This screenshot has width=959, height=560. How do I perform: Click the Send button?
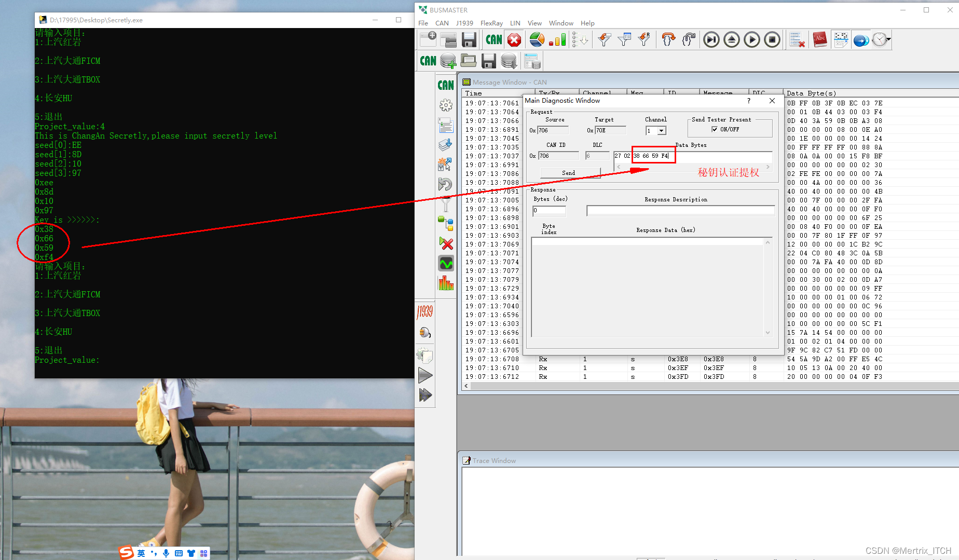click(569, 173)
